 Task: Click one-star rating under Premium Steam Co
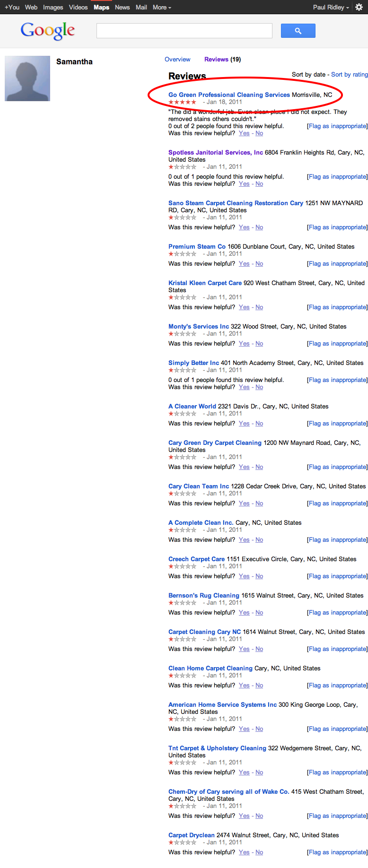(182, 254)
